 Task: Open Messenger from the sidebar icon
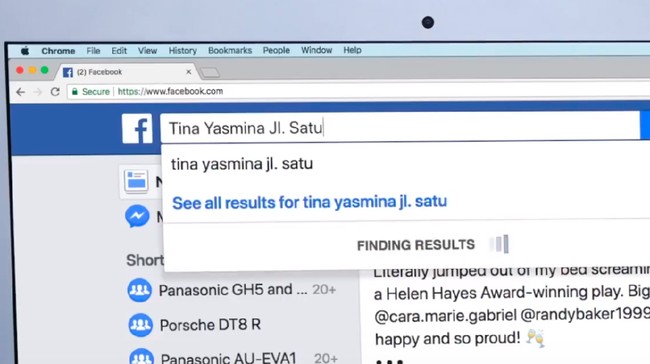pos(137,216)
